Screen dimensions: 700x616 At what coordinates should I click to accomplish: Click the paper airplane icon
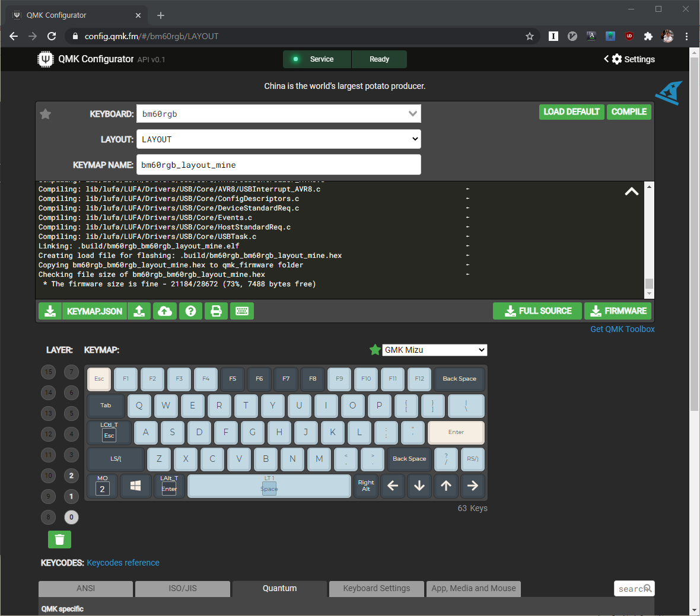tap(669, 93)
